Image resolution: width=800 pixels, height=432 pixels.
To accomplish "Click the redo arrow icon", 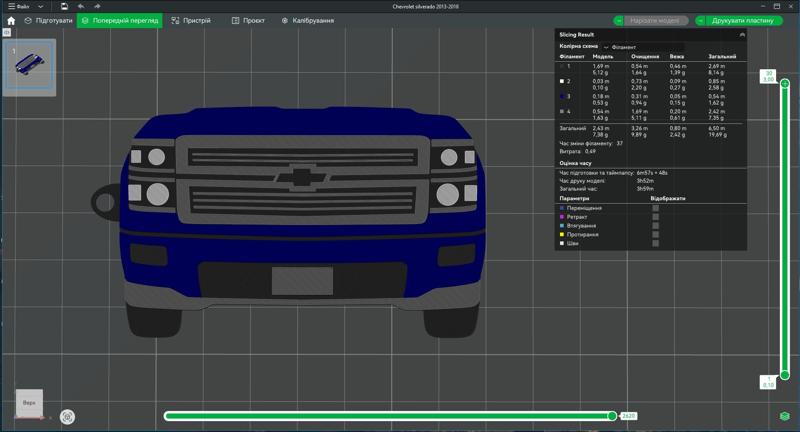I will coord(97,6).
